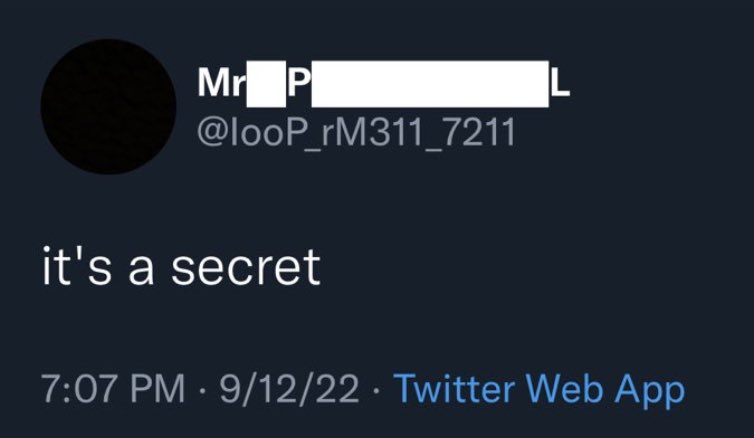Click the letter L ending the display name
The image size is (754, 438).
(x=560, y=84)
